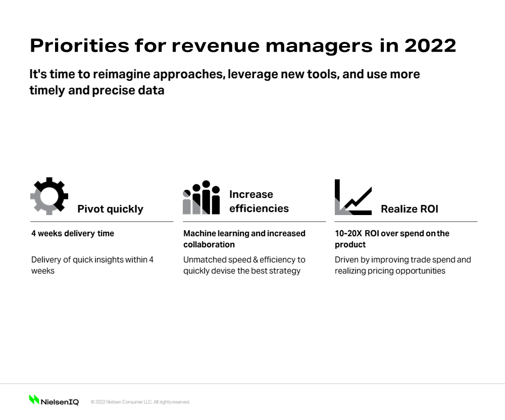Click the gear icon beside Pivot quickly
The width and height of the screenshot is (505, 420).
click(x=49, y=196)
